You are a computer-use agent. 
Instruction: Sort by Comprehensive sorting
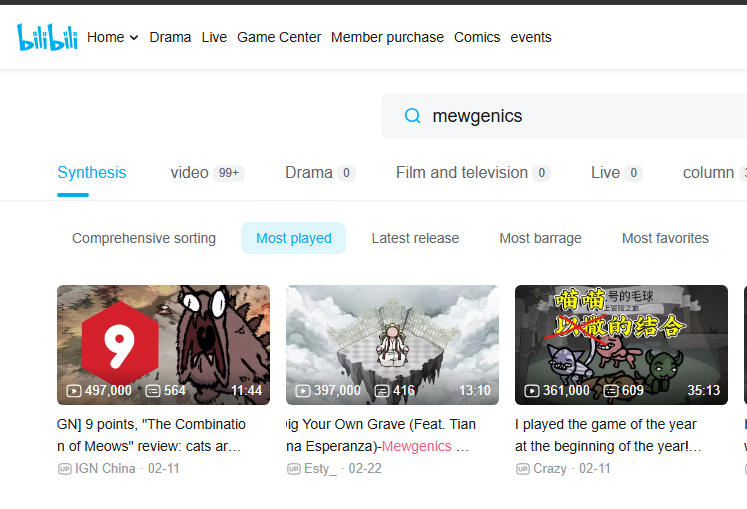coord(144,238)
